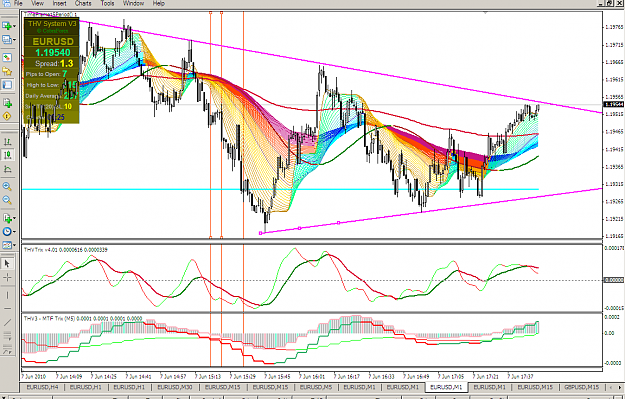Click the 7 Jun 2010 time label
625x399 pixels.
[34, 376]
